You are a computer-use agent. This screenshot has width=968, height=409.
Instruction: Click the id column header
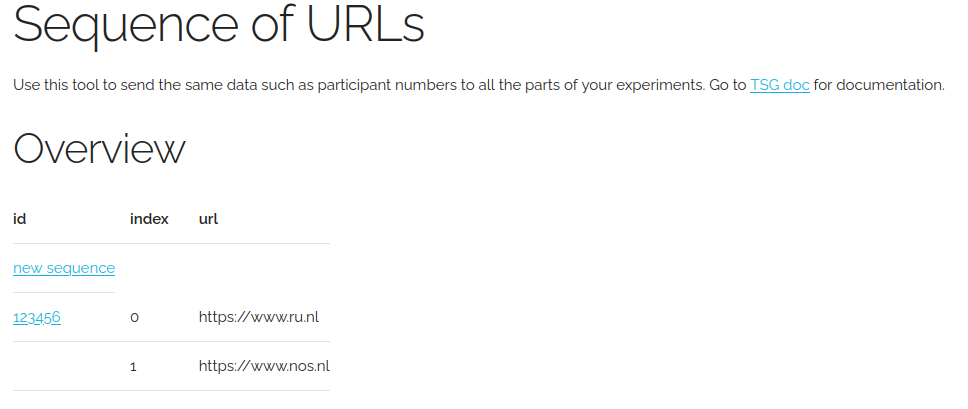point(20,219)
